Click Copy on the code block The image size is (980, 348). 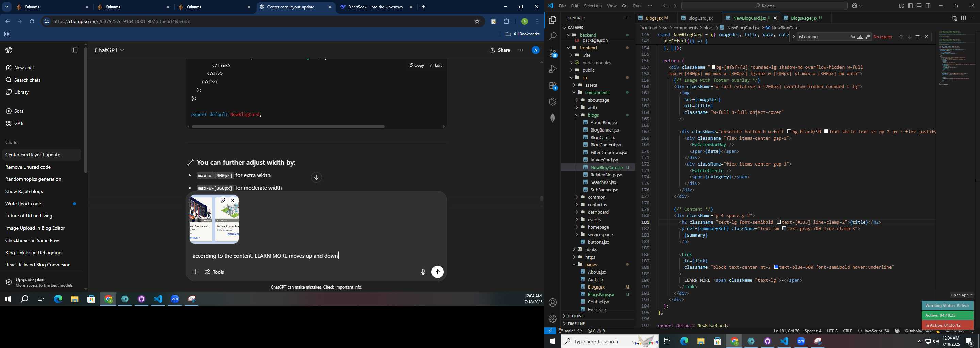tap(416, 65)
